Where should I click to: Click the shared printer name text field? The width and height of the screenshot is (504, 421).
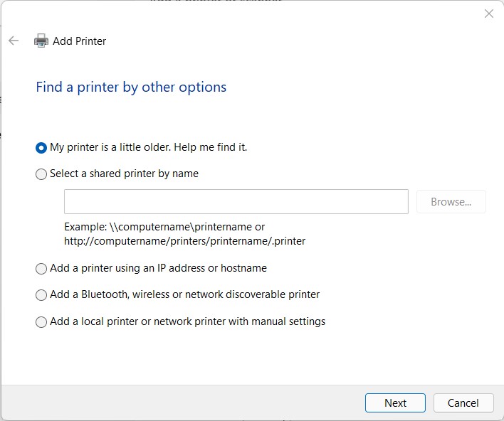(236, 202)
